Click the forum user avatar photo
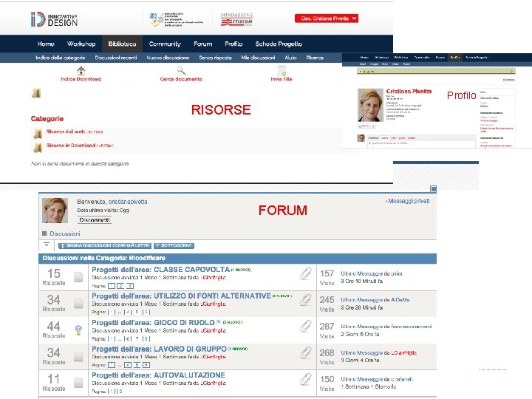 coord(55,211)
